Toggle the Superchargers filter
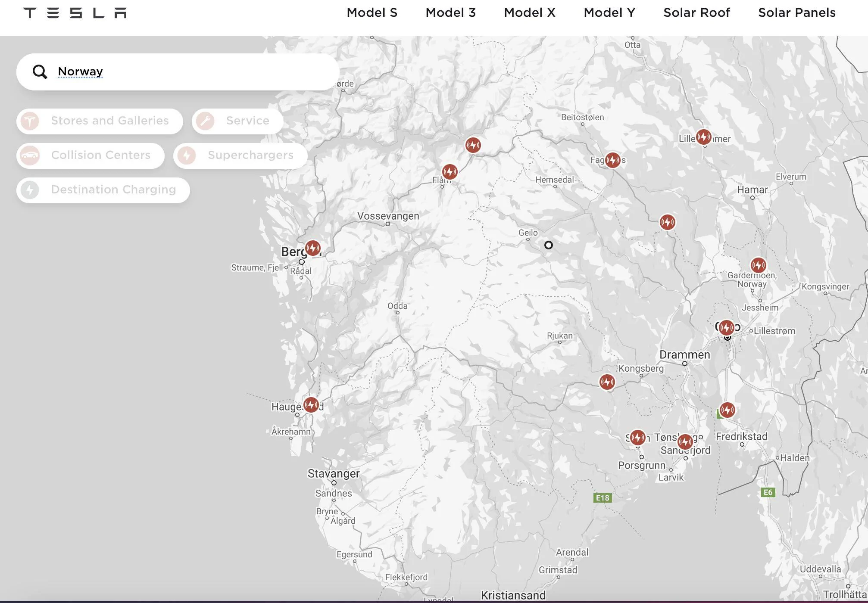This screenshot has height=603, width=868. coord(240,155)
